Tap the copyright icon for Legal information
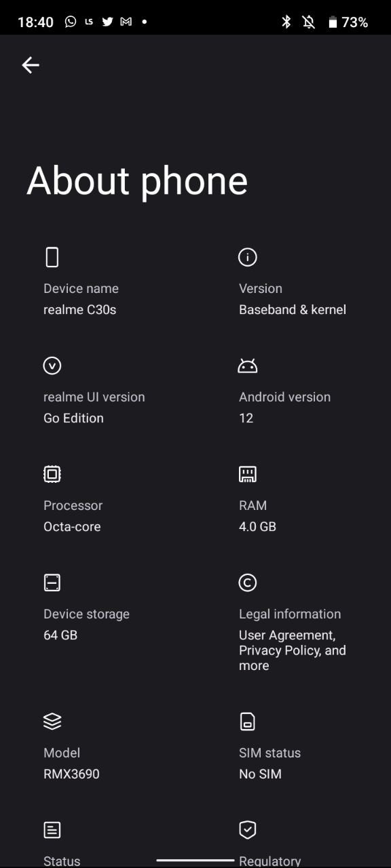The width and height of the screenshot is (391, 868). [248, 583]
